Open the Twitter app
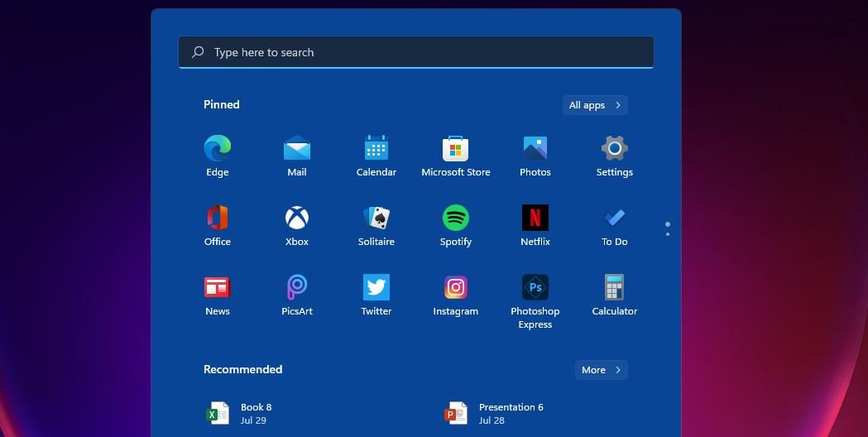868x437 pixels. coord(376,295)
